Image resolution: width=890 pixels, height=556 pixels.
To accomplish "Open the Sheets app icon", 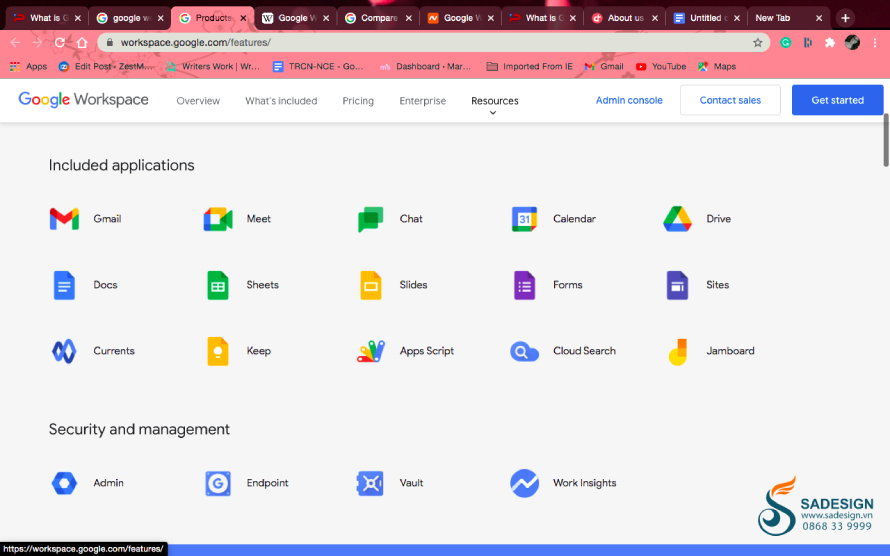I will [x=218, y=285].
